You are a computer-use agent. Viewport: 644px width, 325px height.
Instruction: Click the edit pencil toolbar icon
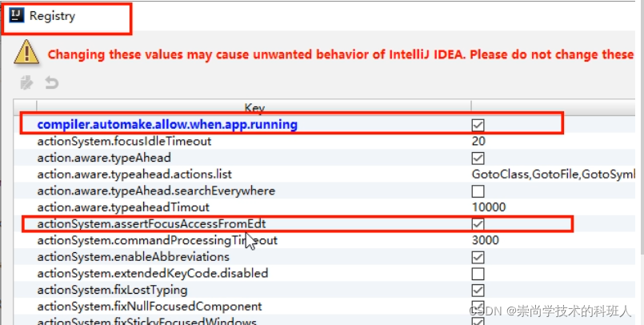click(26, 82)
